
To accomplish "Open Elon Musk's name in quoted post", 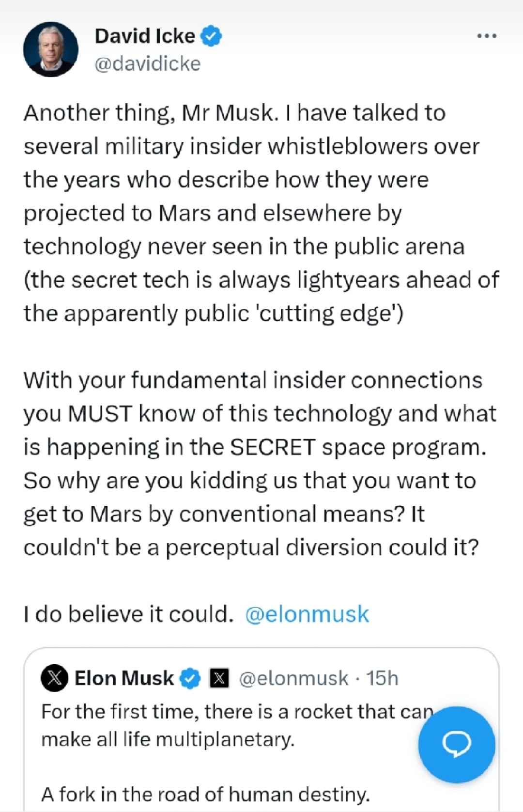I will (124, 678).
